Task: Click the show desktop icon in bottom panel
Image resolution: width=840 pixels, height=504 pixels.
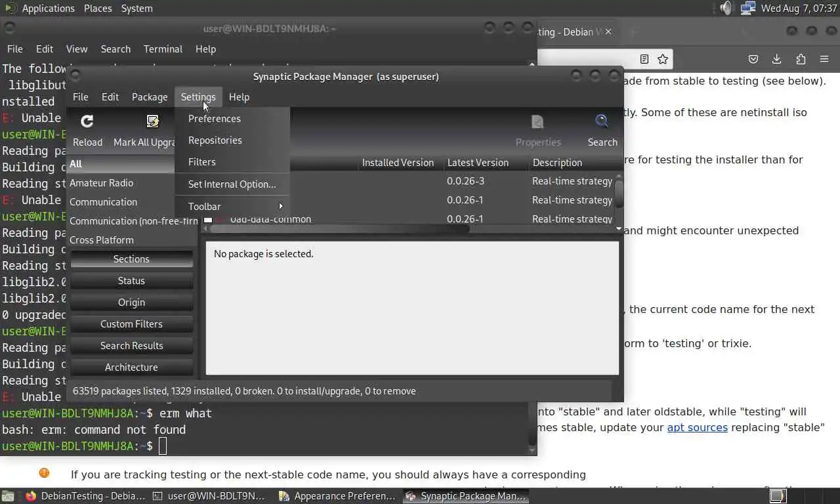Action: 7,496
